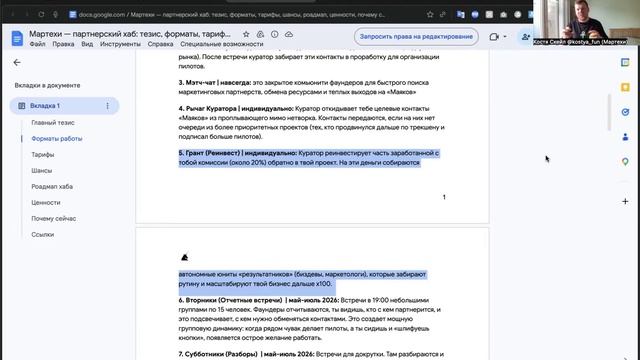Image resolution: width=640 pixels, height=360 pixels.
Task: Check the cloud save status icon
Action: 289,34
